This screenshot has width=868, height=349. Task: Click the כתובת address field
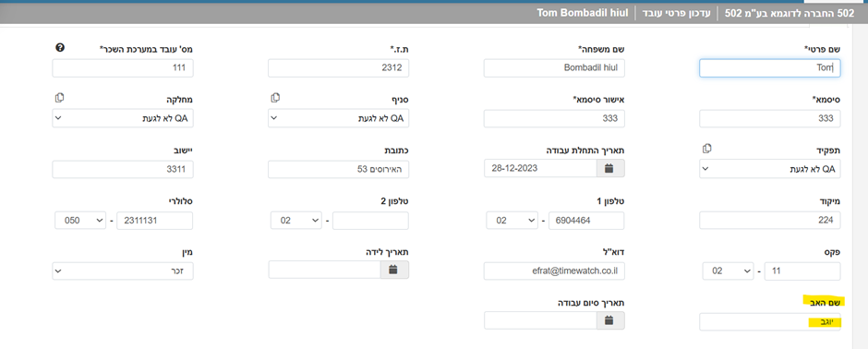tap(338, 169)
